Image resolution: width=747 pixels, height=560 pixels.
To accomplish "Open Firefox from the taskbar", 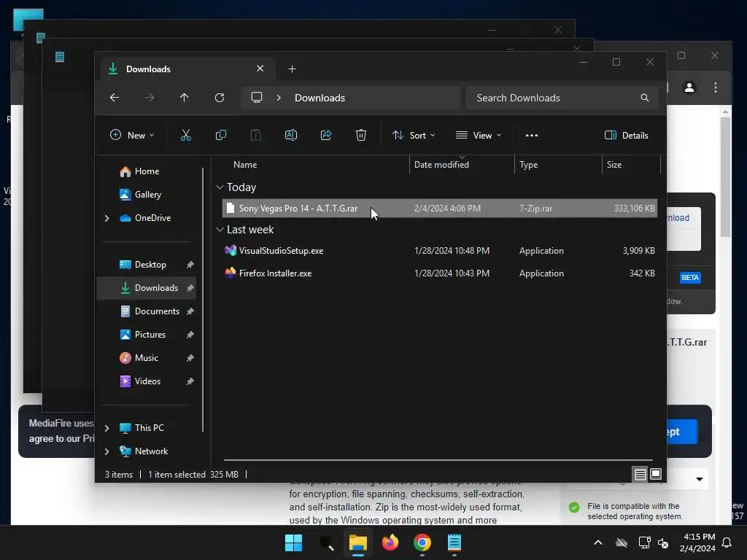I will click(390, 542).
